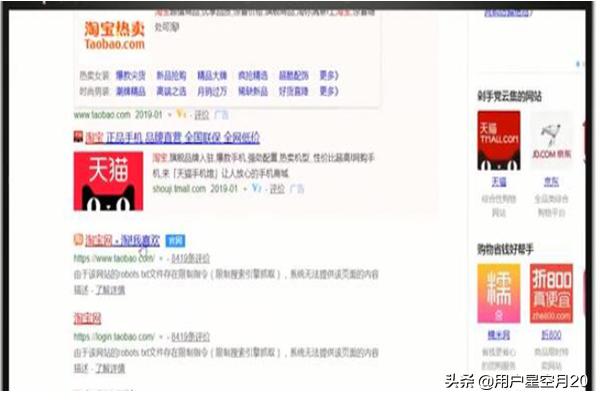Screen dimensions: 600x400
Task: Click the orange-pink 糯米 logo thumbnail
Action: (x=499, y=293)
